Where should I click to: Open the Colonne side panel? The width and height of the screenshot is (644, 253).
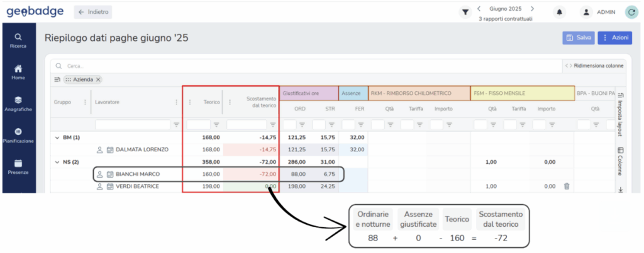coord(621,161)
